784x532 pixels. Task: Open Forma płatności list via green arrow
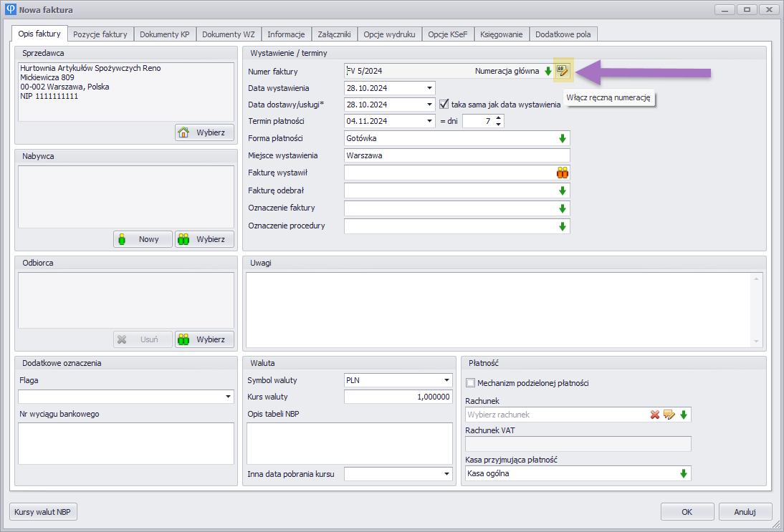pyautogui.click(x=563, y=138)
